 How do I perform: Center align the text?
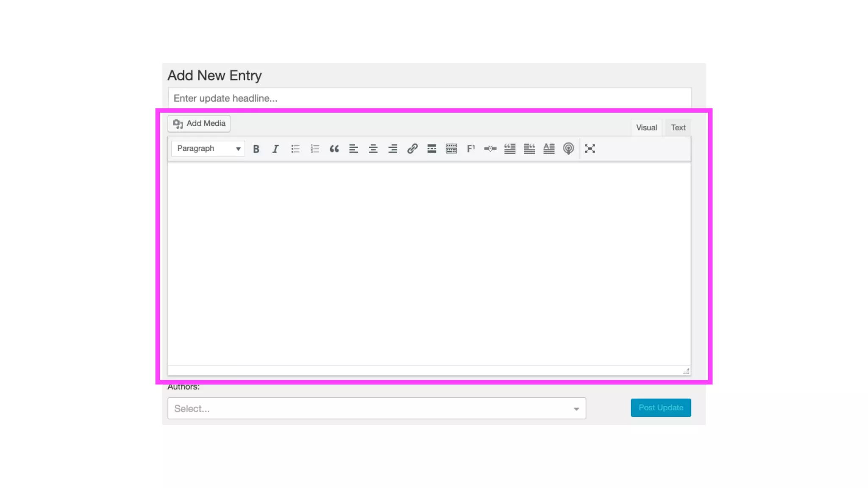click(x=373, y=149)
